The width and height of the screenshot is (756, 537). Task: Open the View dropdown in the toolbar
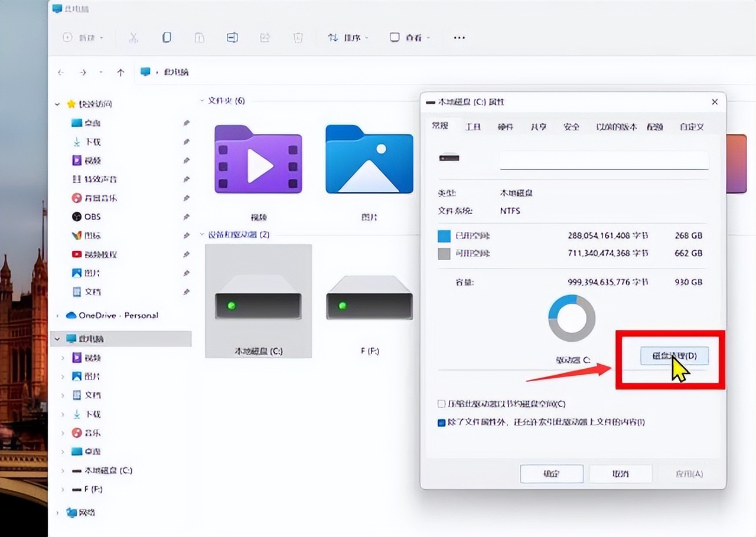coord(409,37)
